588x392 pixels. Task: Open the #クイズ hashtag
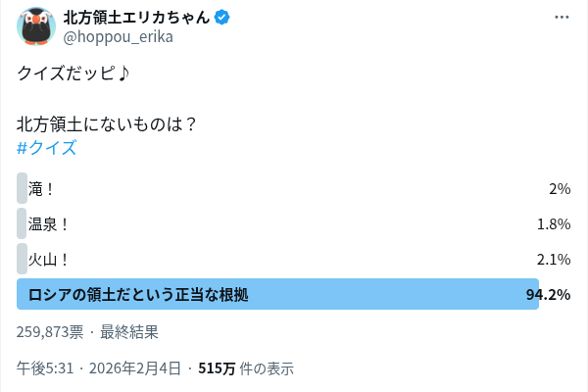click(46, 149)
